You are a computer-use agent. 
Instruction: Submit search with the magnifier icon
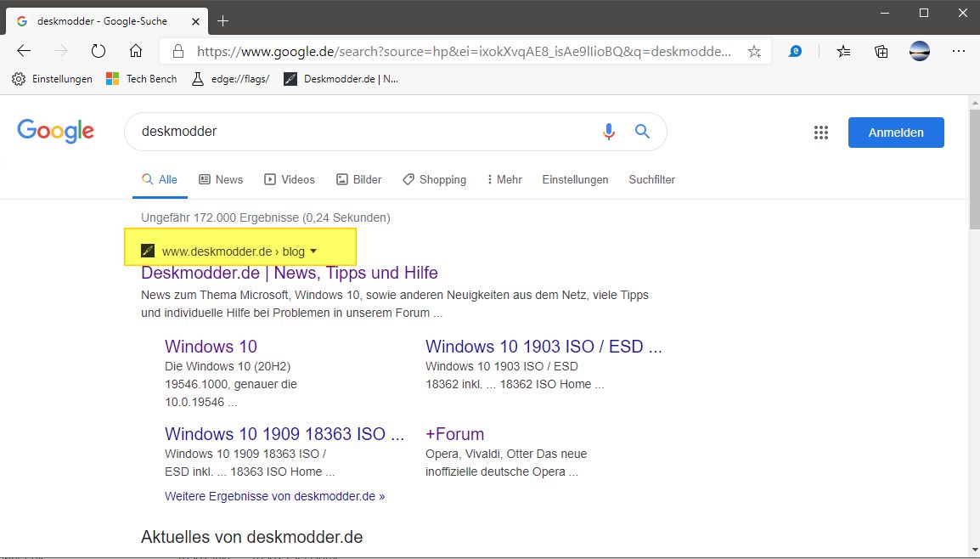tap(643, 132)
